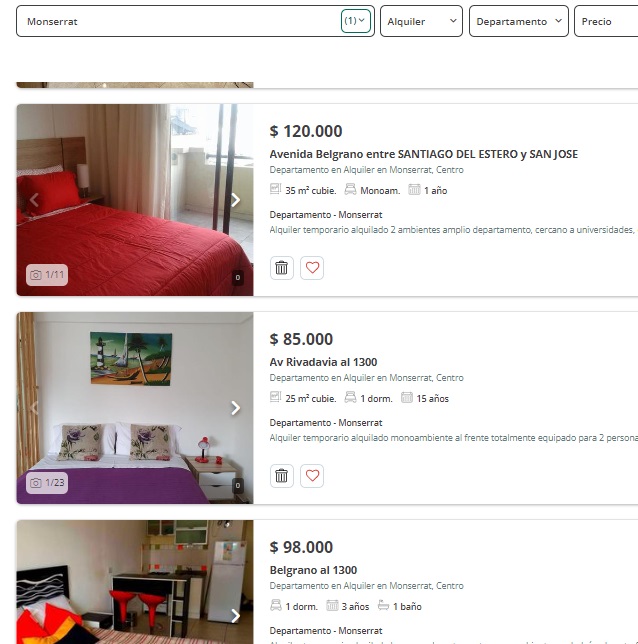Expand the (1) locations selected dropdown
This screenshot has height=644, width=638.
pyautogui.click(x=355, y=21)
